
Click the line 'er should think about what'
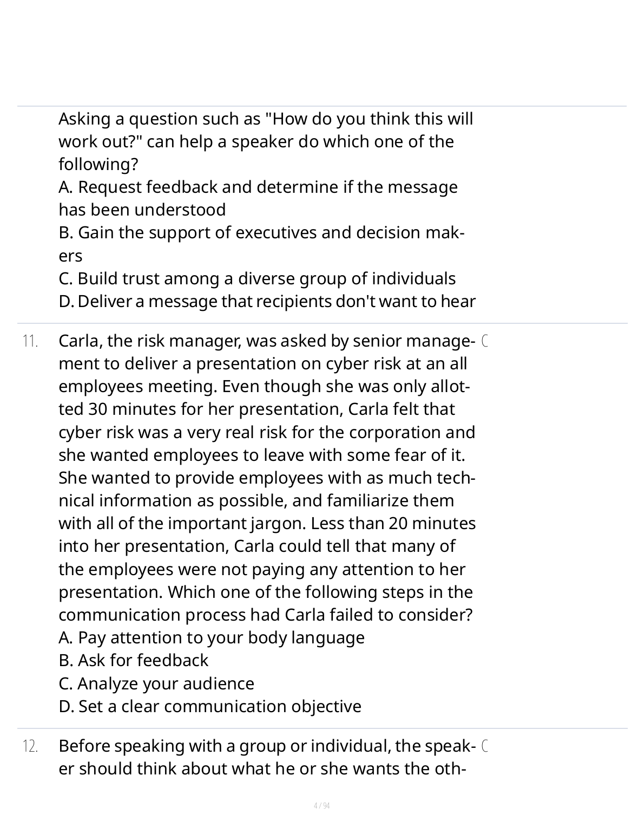(x=262, y=769)
